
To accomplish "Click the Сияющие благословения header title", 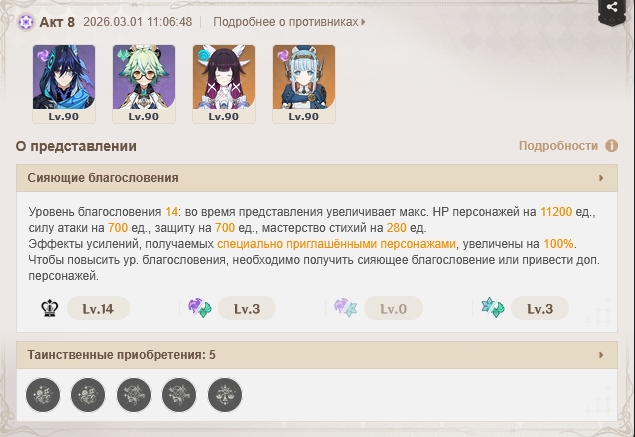I will point(103,178).
